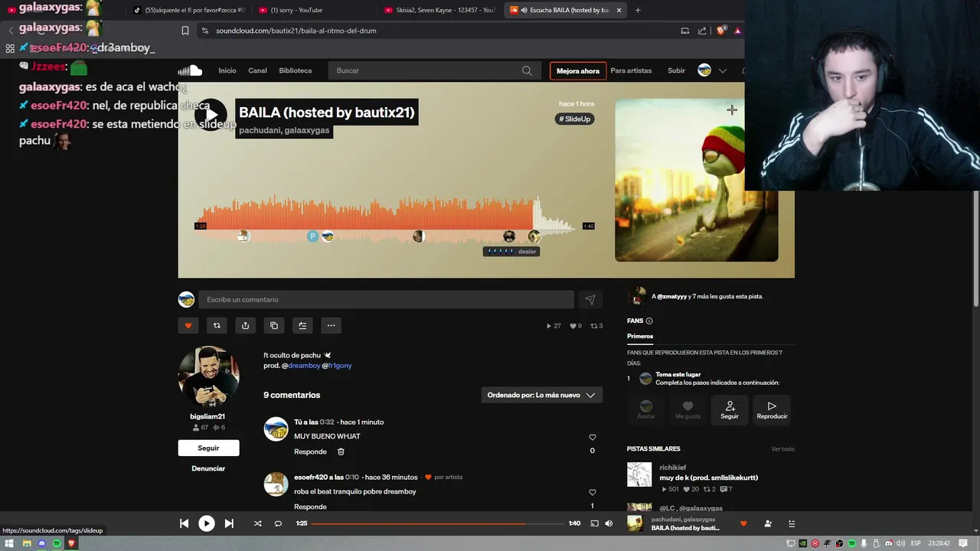Screen dimensions: 980x551
Task: Click the # SlideUp tag
Action: tap(575, 119)
